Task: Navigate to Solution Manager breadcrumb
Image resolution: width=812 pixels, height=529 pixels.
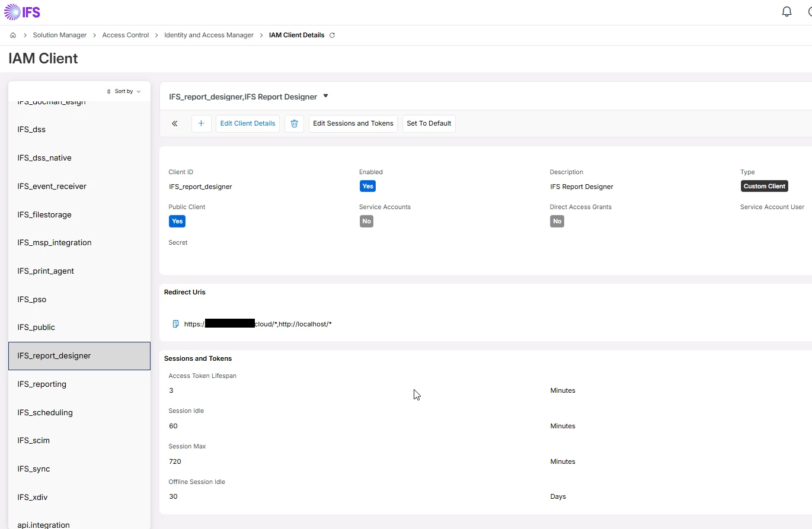Action: (60, 36)
